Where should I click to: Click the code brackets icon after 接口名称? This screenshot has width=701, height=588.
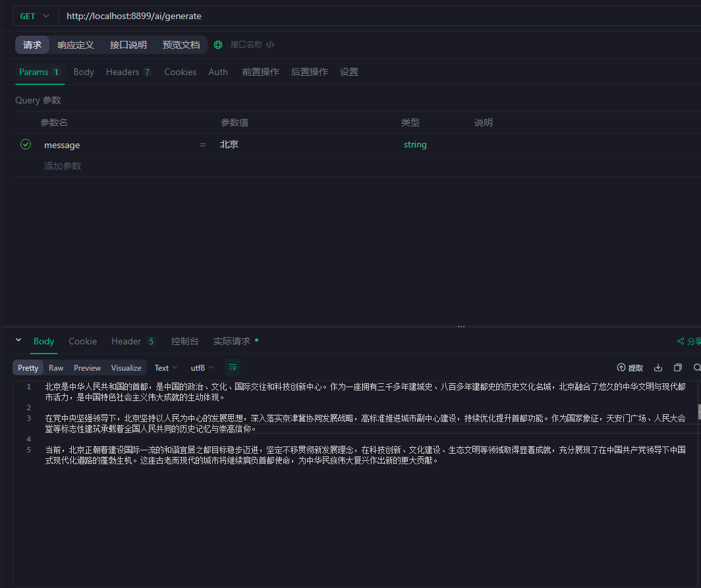point(270,45)
